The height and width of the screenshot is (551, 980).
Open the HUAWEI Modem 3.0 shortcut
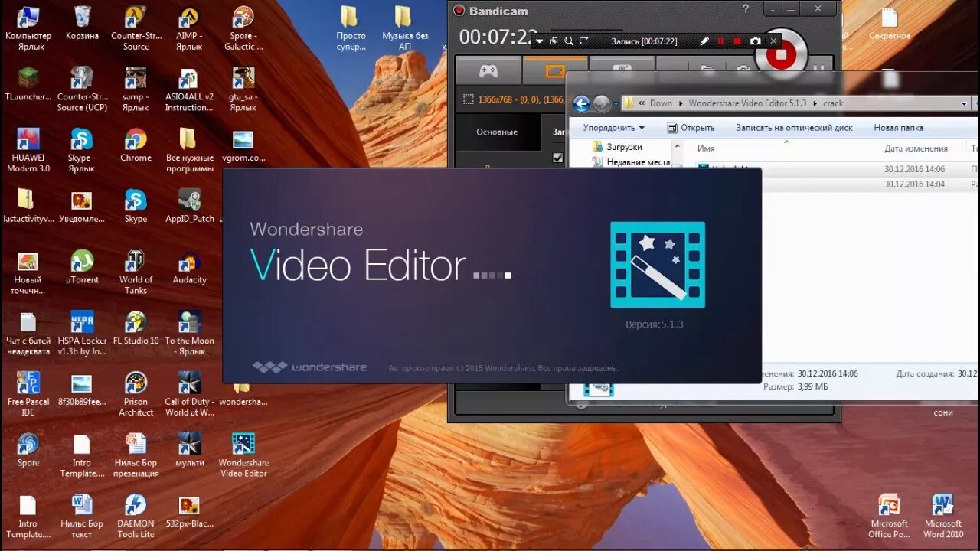click(x=28, y=150)
